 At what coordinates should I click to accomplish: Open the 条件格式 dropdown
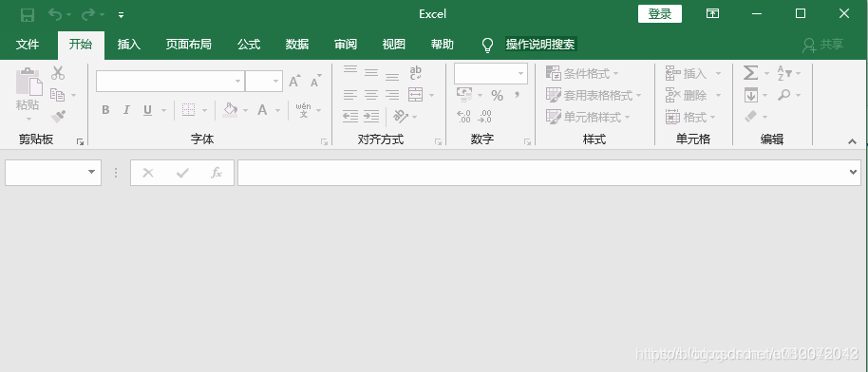pos(582,73)
